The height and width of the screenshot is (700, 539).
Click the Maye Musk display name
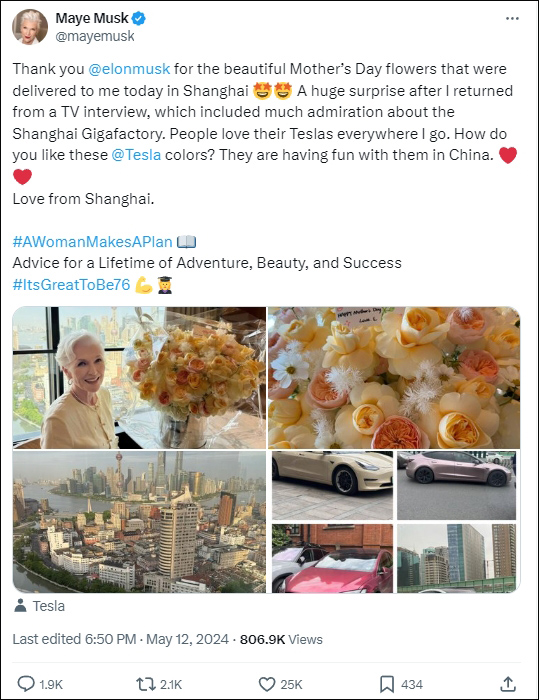click(x=92, y=18)
